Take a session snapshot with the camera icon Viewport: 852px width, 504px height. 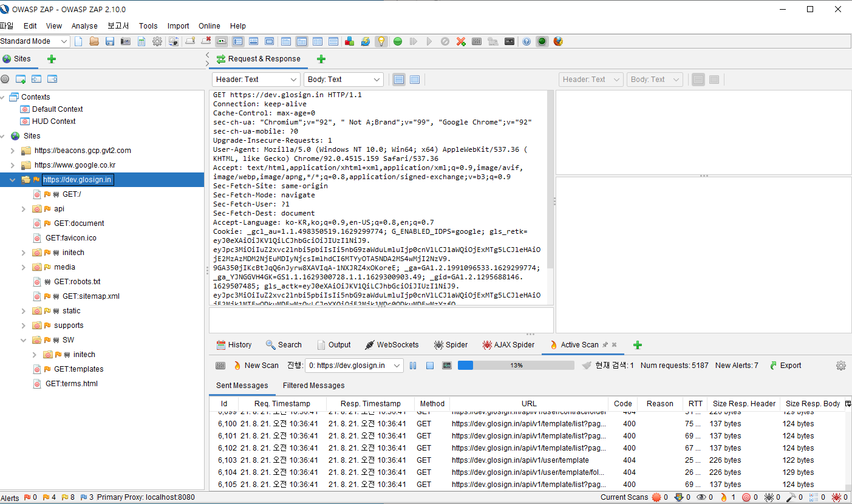tap(126, 41)
